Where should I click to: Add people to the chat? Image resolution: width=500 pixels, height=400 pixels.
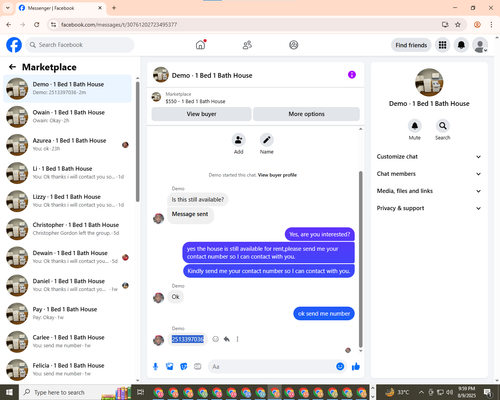(x=239, y=140)
